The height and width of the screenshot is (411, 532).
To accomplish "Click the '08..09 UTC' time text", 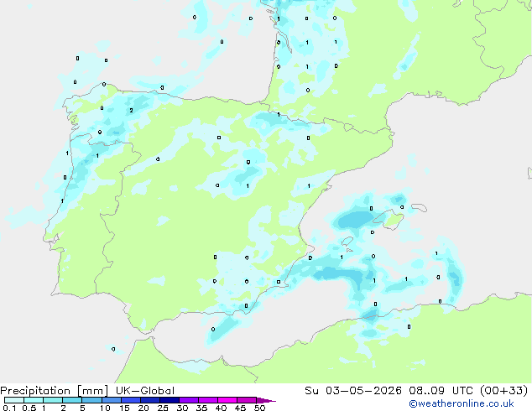I will (x=441, y=391).
